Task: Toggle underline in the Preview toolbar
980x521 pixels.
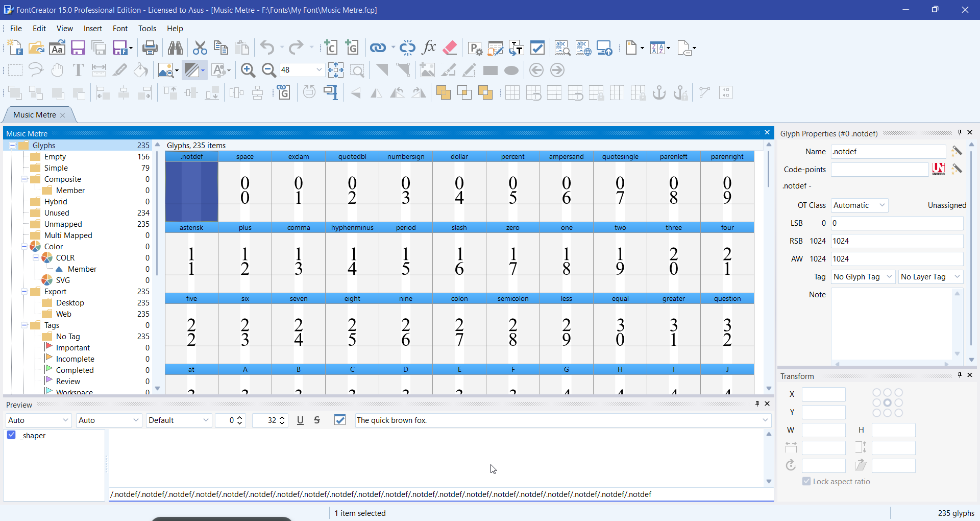Action: pos(300,420)
